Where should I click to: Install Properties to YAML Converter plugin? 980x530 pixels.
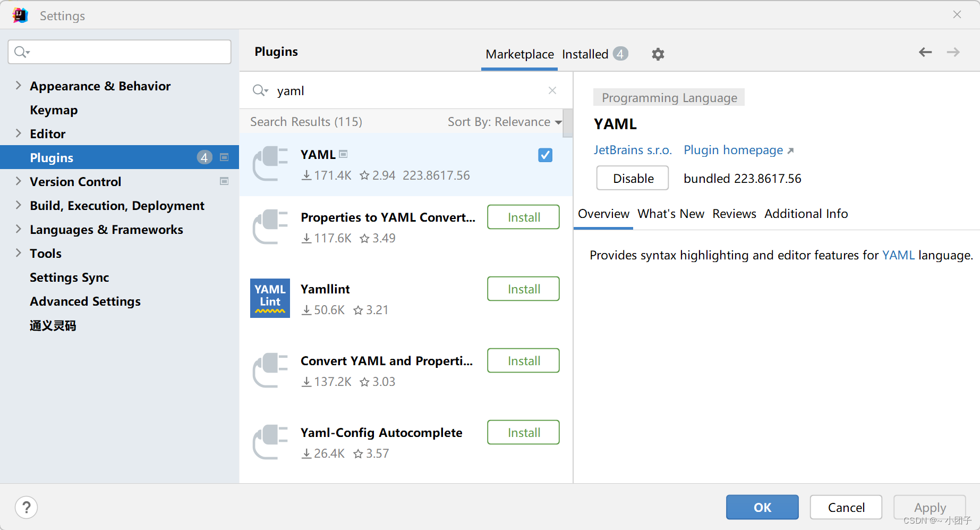coord(523,217)
